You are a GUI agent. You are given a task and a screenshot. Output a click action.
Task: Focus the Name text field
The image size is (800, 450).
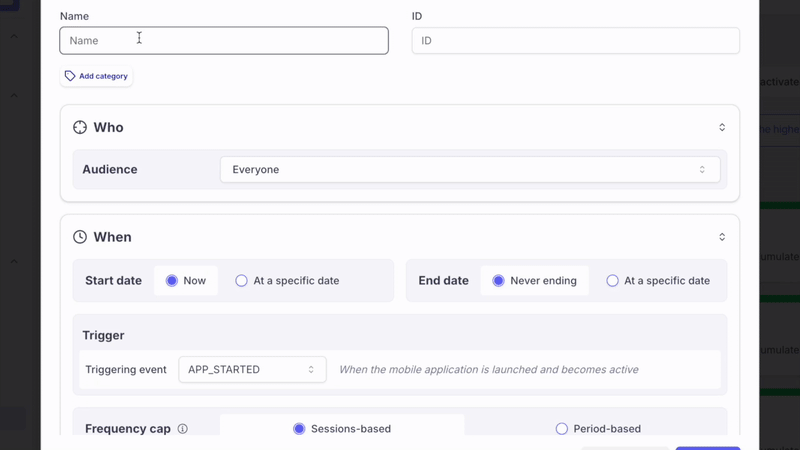[224, 41]
